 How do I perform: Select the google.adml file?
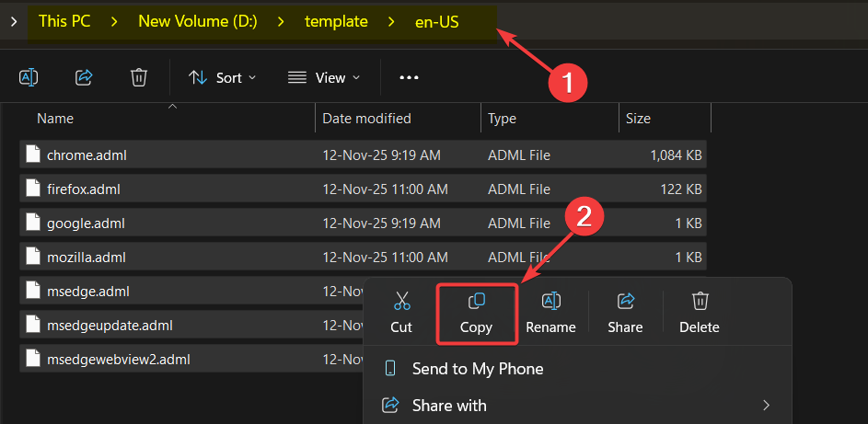pos(364,223)
